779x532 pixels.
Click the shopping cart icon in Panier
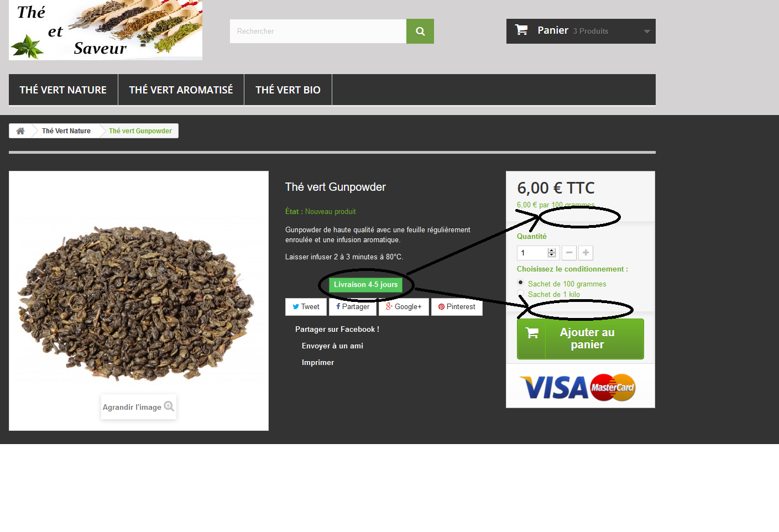(x=521, y=30)
